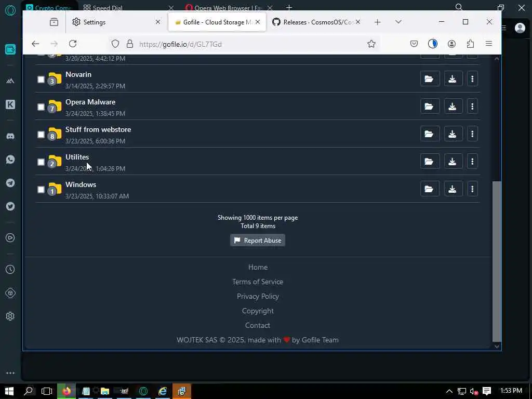Open more options for Novarin folder
This screenshot has width=532, height=399.
pyautogui.click(x=472, y=79)
